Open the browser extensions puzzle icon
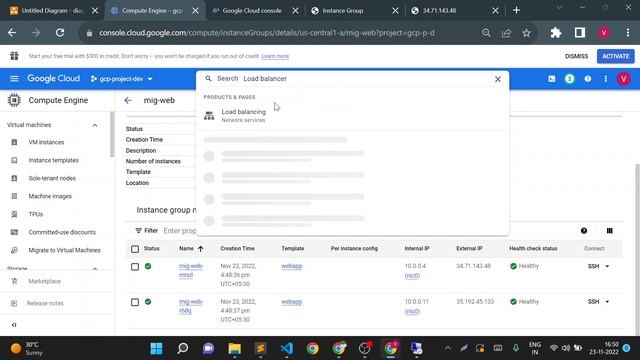The image size is (640, 360). (x=556, y=33)
